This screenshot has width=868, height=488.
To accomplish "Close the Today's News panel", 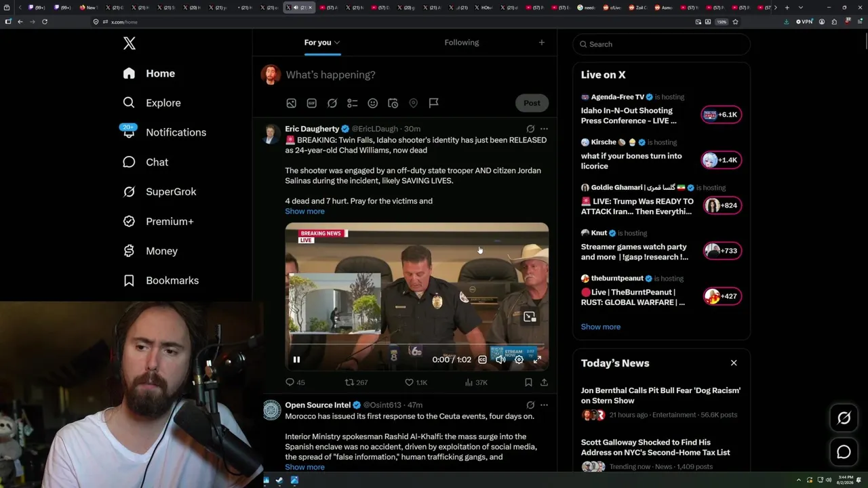I will [x=734, y=363].
